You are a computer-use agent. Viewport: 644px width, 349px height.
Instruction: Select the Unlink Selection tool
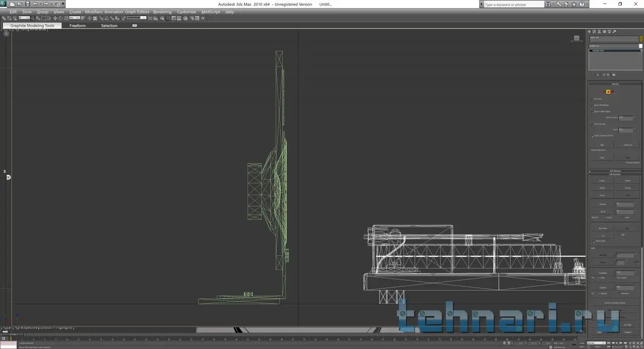pos(9,18)
